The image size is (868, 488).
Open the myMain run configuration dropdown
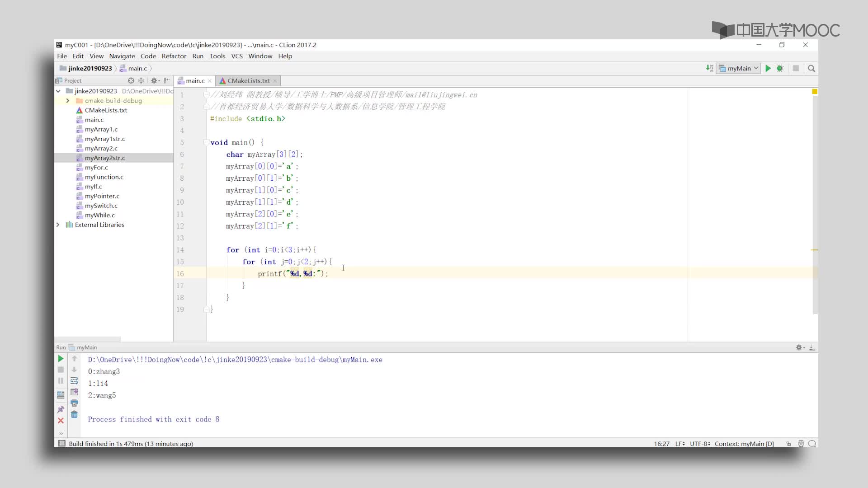[x=739, y=68]
